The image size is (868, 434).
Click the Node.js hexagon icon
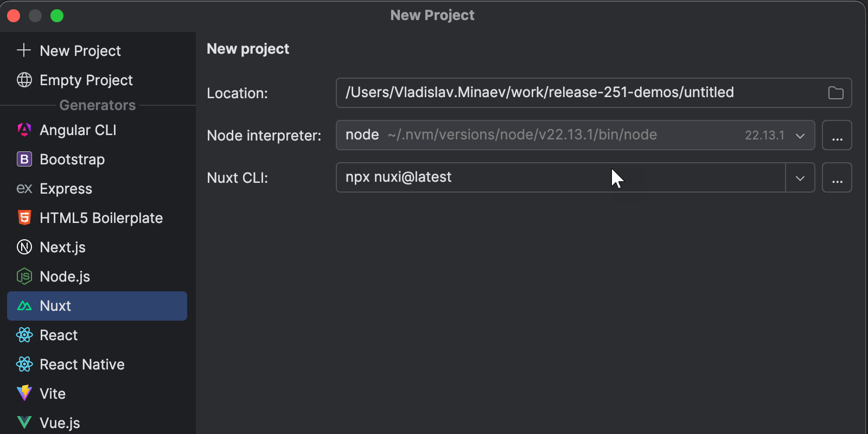[24, 277]
